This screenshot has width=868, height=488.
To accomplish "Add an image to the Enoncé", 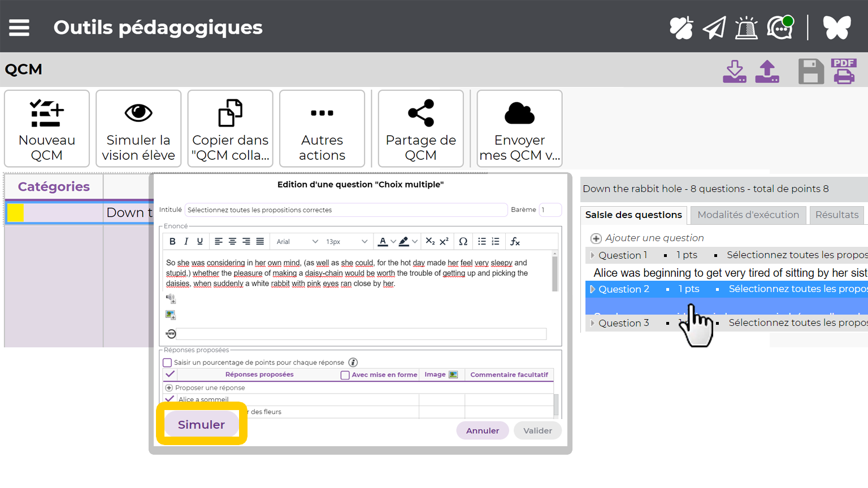I will tap(171, 315).
